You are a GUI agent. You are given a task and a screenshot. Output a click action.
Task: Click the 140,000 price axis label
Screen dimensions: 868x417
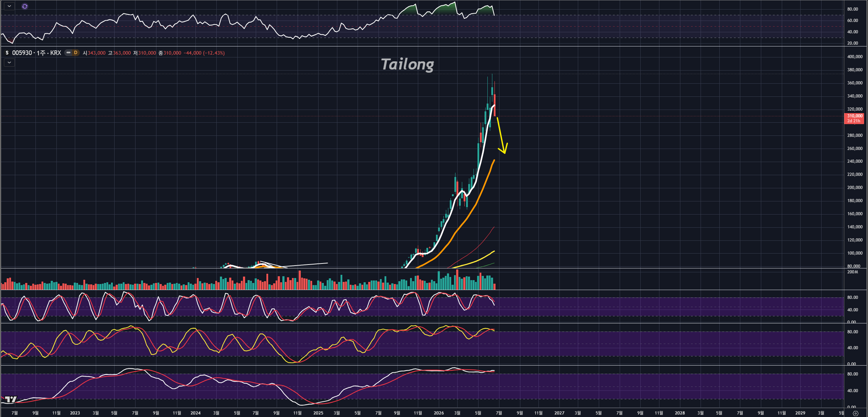855,227
